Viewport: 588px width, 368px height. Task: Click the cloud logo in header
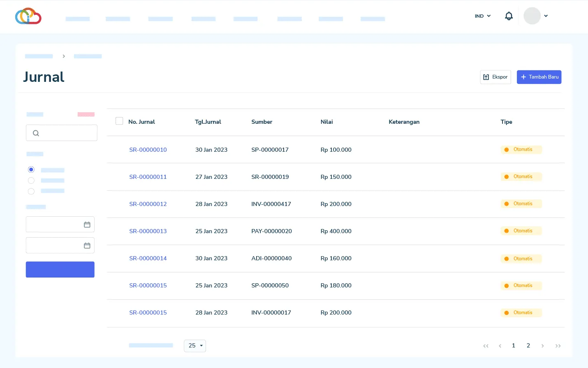coord(28,16)
